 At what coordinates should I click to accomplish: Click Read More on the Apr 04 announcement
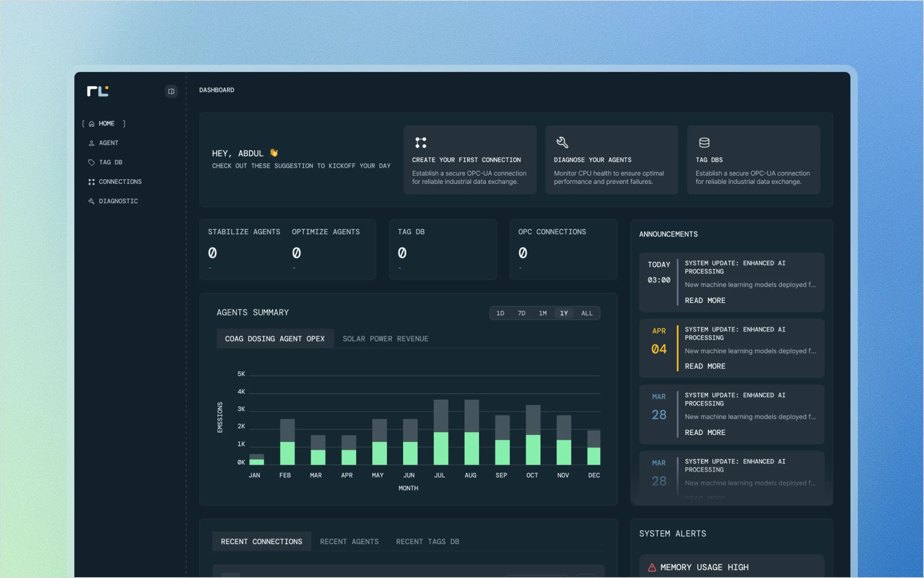(x=705, y=366)
